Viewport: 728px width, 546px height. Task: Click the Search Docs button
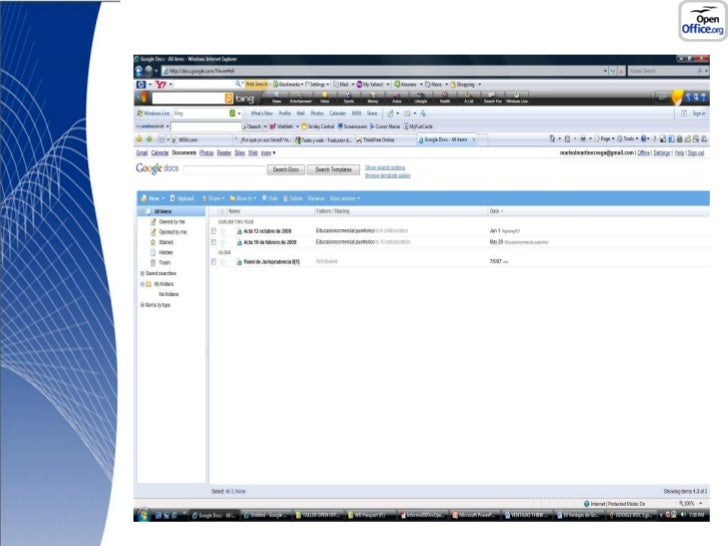pos(286,170)
